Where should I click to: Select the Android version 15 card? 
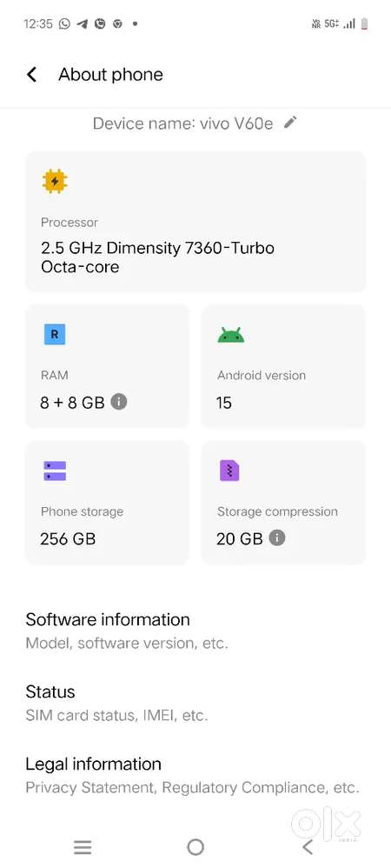[x=283, y=366]
